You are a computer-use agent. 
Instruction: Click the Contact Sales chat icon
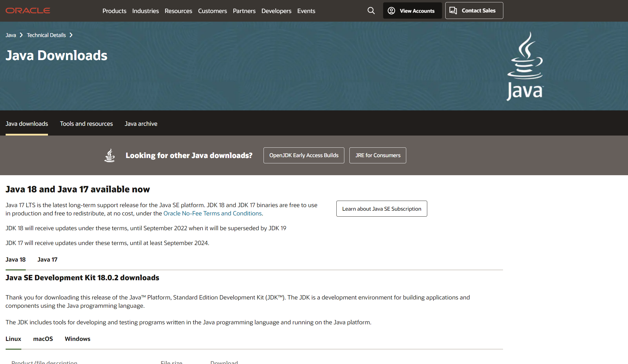pyautogui.click(x=453, y=11)
